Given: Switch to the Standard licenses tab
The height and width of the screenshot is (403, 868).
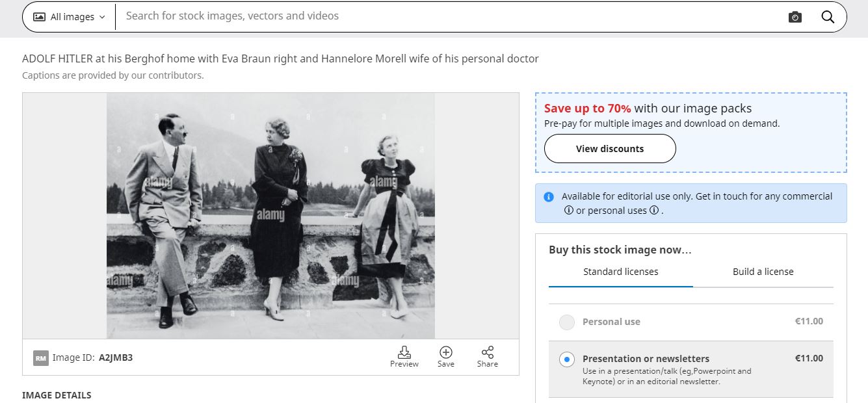Looking at the screenshot, I should tap(620, 272).
